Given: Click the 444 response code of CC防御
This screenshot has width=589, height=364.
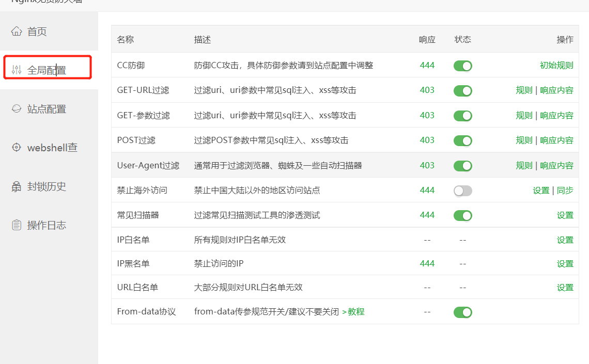Looking at the screenshot, I should coord(427,65).
